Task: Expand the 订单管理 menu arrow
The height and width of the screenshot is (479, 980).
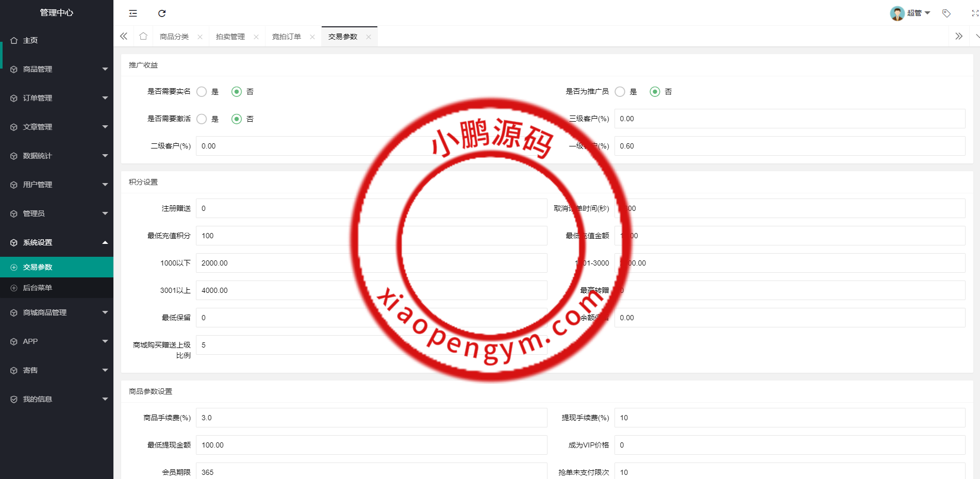Action: 105,98
